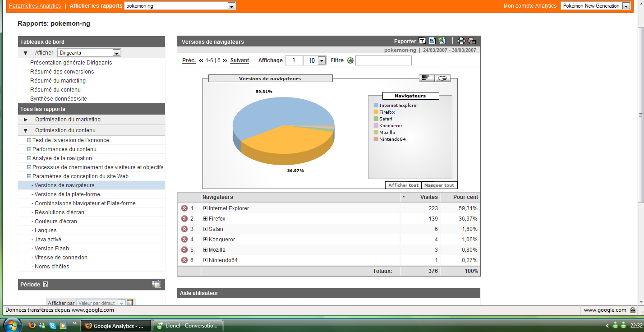Click the lock icon in status bar

point(633,310)
